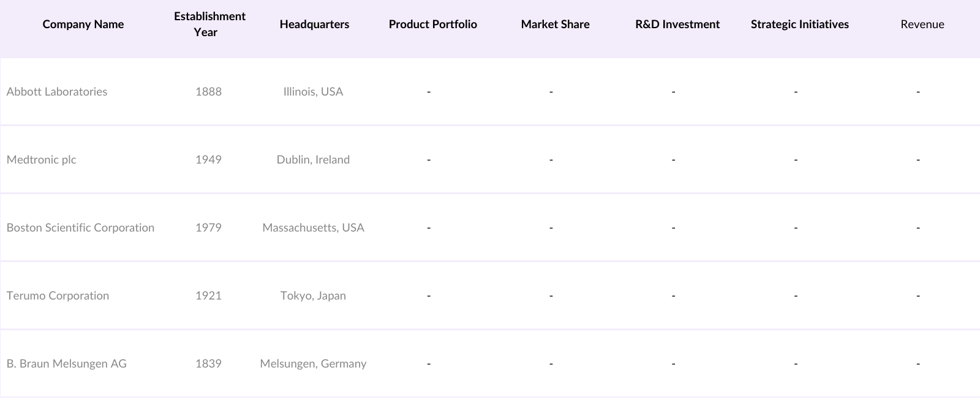Click Terumo Corporation's R&D Investment dash
The image size is (980, 400).
click(x=673, y=296)
